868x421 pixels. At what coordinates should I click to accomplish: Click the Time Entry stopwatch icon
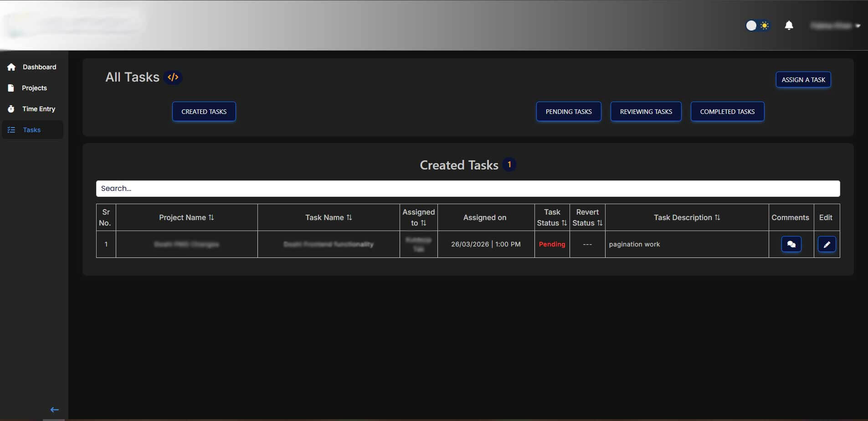pyautogui.click(x=11, y=109)
